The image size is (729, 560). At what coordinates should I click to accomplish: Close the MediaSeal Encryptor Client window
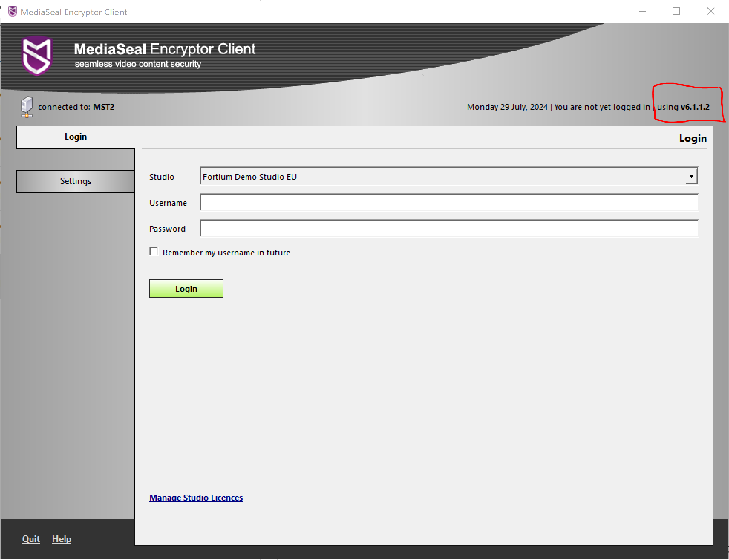[710, 12]
